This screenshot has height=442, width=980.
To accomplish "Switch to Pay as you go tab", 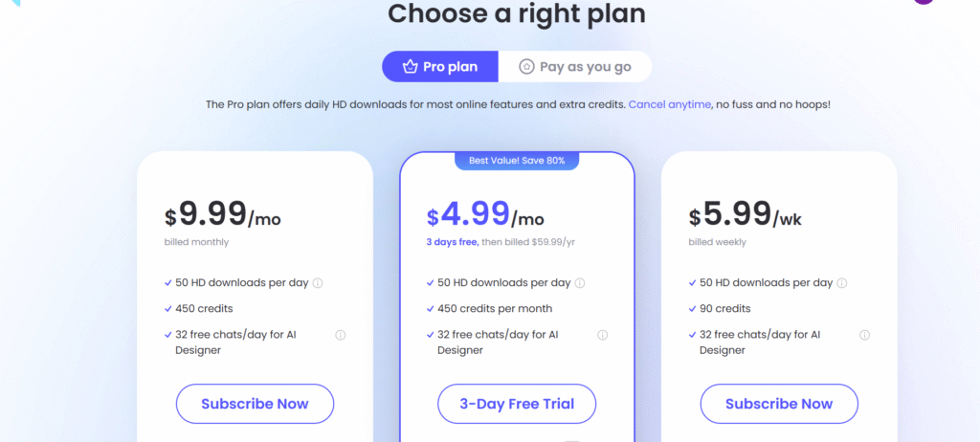I will pos(575,67).
